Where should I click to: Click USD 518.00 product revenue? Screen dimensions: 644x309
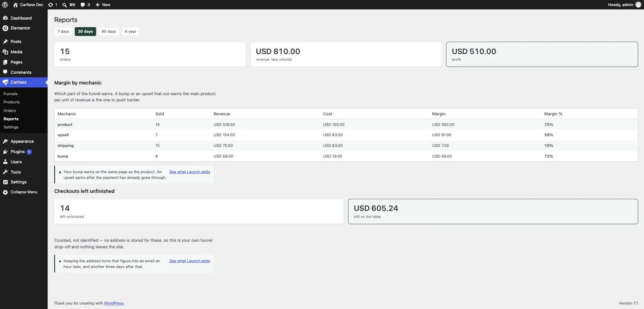pos(224,125)
